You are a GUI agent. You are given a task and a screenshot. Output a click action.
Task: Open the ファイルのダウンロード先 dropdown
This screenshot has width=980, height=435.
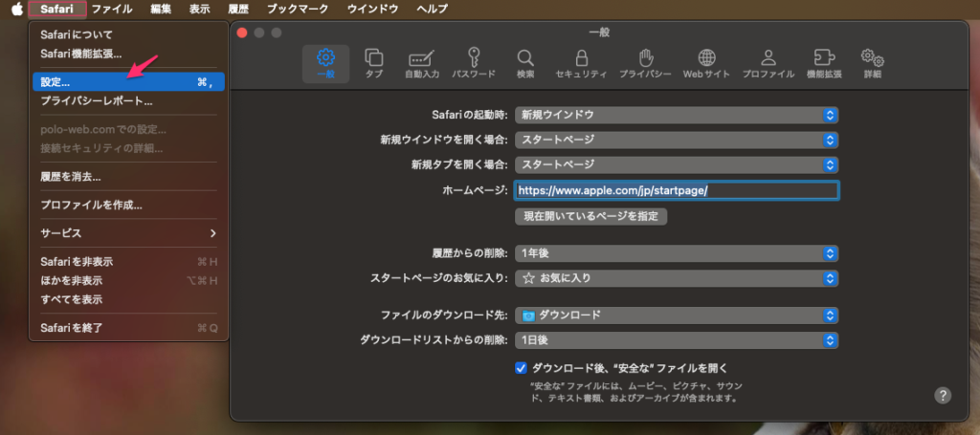tap(677, 315)
